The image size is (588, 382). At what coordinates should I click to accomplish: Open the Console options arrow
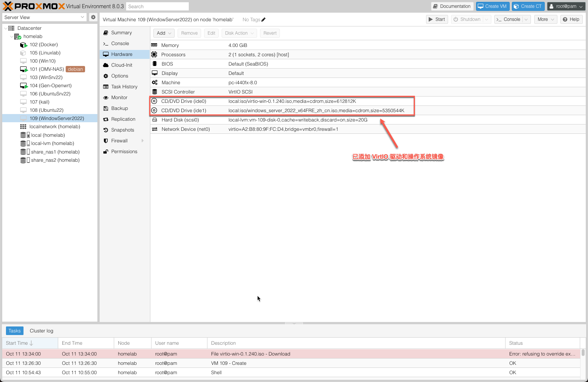pyautogui.click(x=526, y=19)
